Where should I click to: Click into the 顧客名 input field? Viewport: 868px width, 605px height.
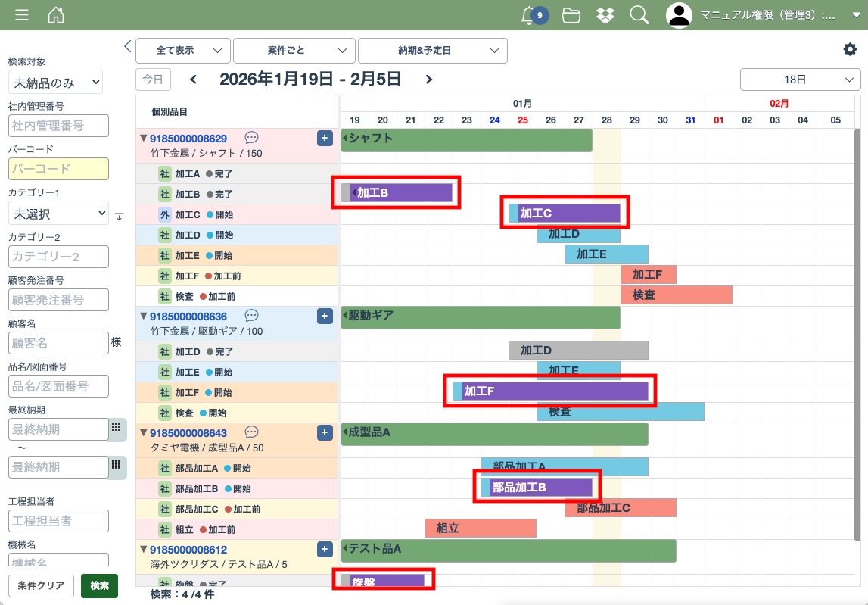pos(58,343)
